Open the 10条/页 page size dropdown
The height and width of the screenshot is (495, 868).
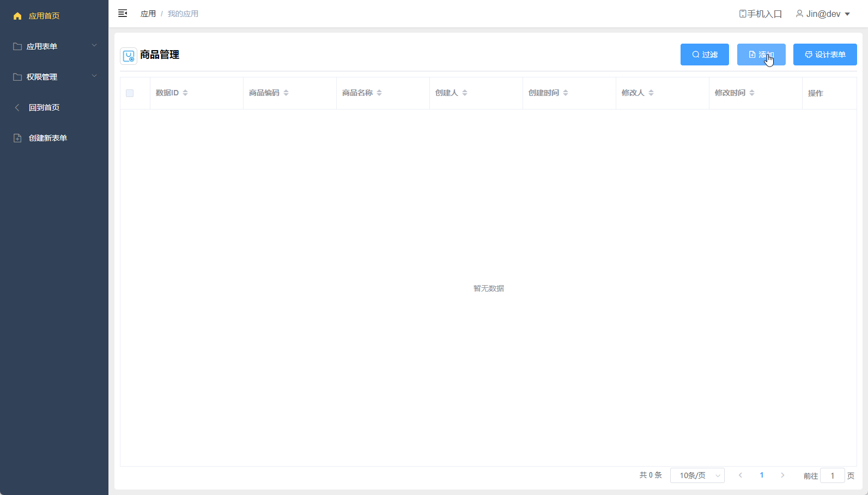click(697, 475)
